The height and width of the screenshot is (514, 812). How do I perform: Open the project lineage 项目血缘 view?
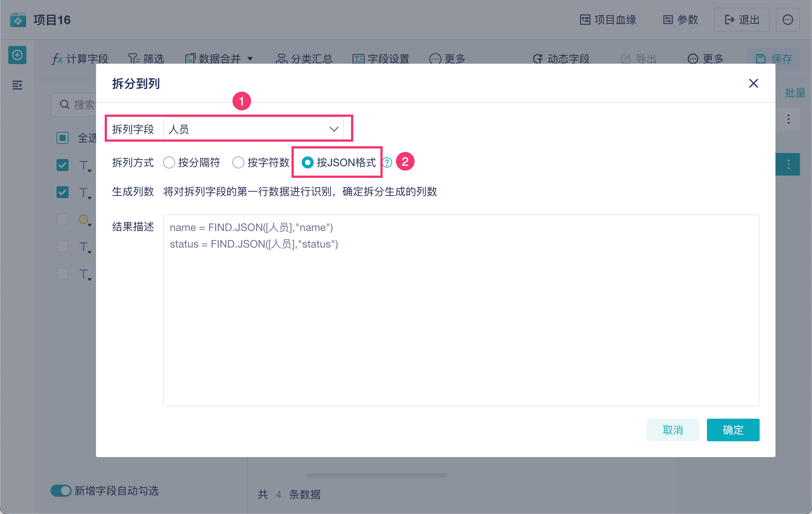[608, 20]
